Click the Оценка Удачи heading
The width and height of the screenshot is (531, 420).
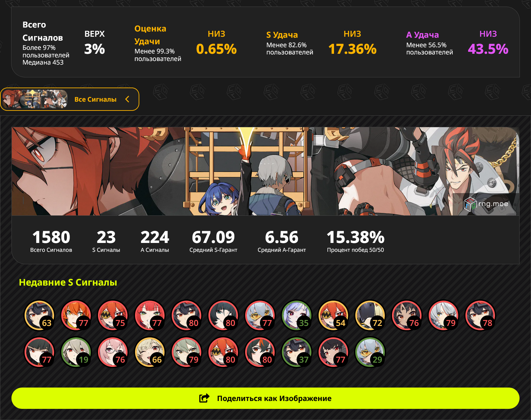(x=150, y=35)
